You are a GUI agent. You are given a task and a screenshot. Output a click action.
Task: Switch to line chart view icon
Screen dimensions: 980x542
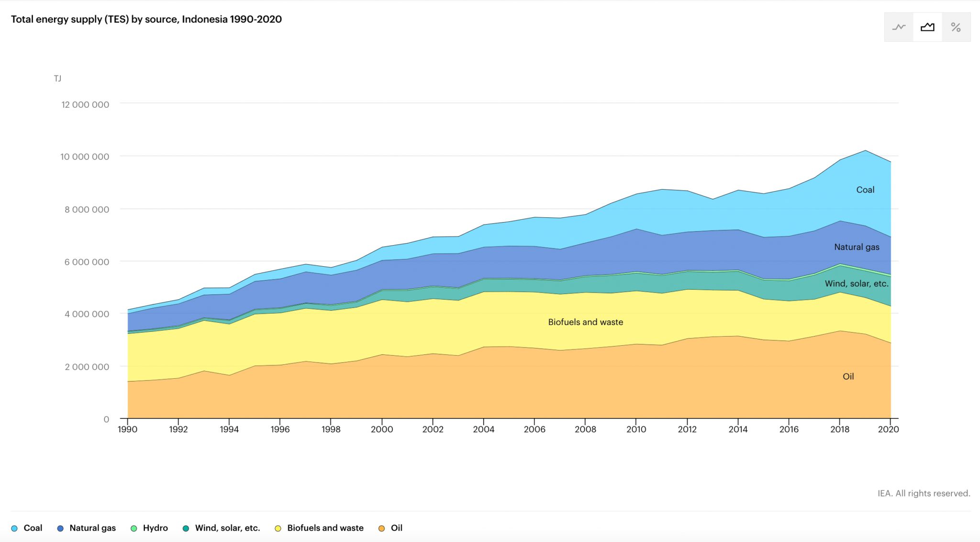(899, 27)
